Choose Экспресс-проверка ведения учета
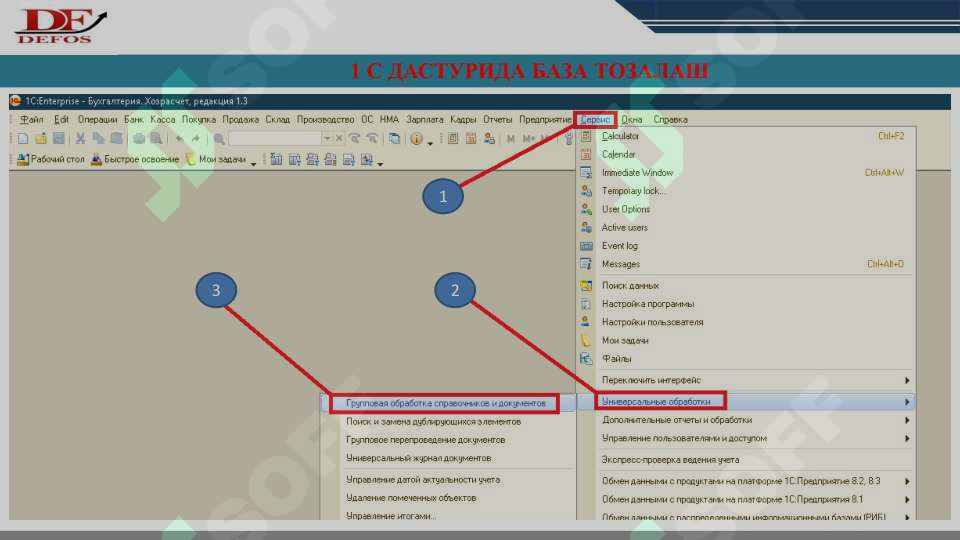 670,460
